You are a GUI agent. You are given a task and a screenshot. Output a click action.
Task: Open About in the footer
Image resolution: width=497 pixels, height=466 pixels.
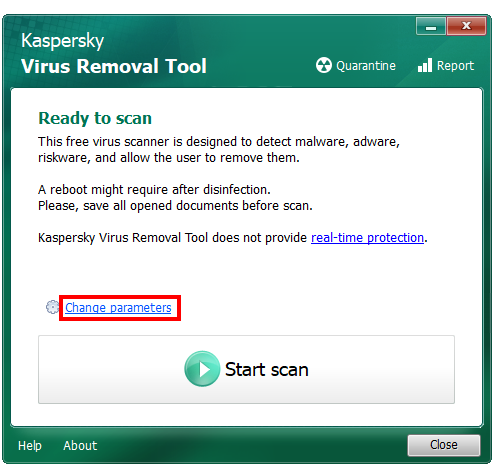80,445
